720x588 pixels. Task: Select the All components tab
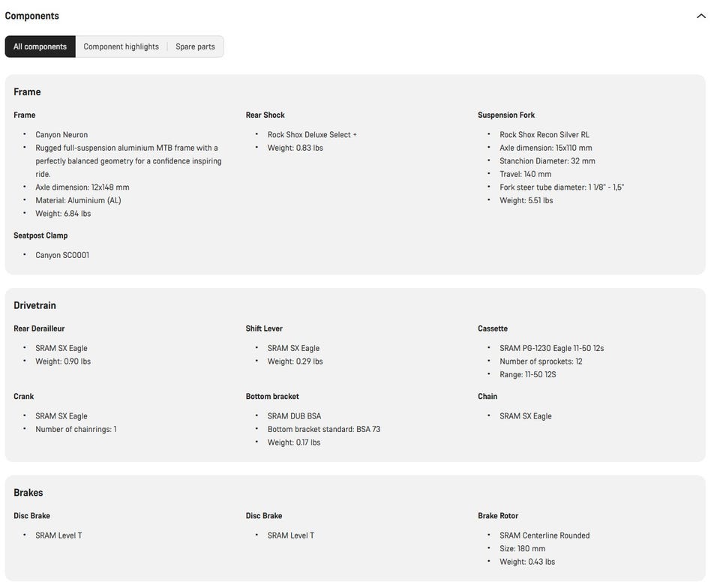tap(40, 46)
